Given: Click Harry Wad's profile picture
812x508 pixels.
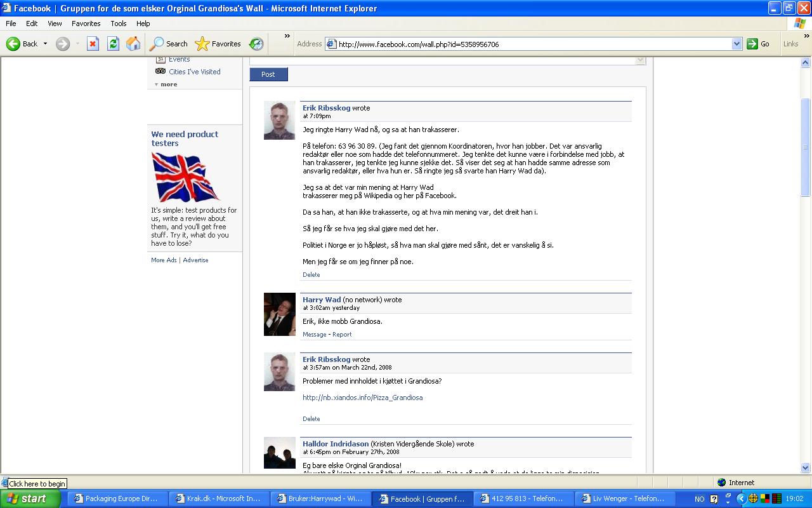Looking at the screenshot, I should click(280, 314).
